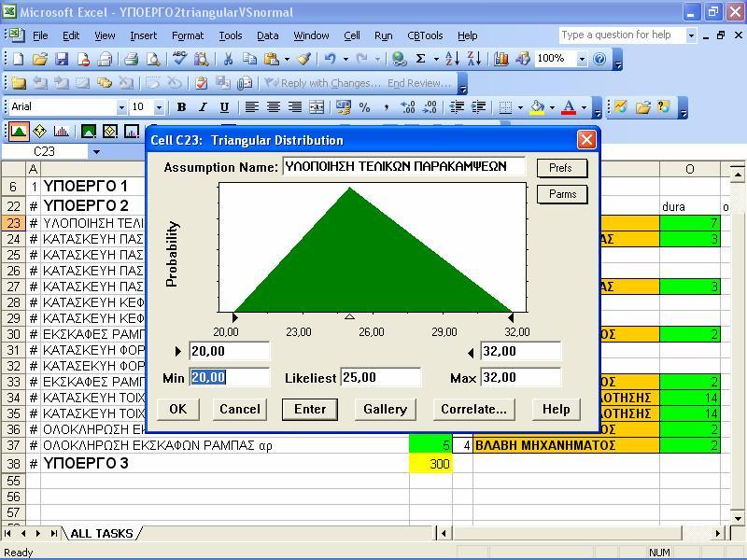Click the Font Color red A swatch
The height and width of the screenshot is (560, 747).
(569, 107)
